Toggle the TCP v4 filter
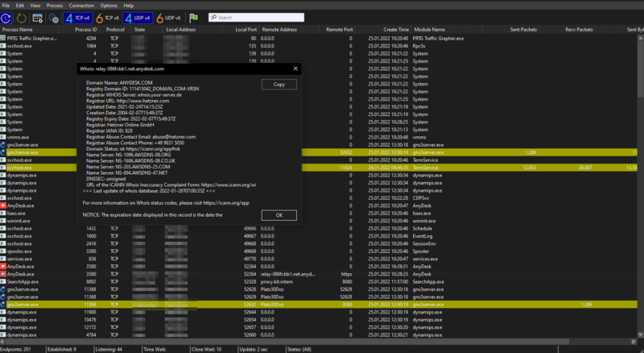This screenshot has height=353, width=644. 78,17
